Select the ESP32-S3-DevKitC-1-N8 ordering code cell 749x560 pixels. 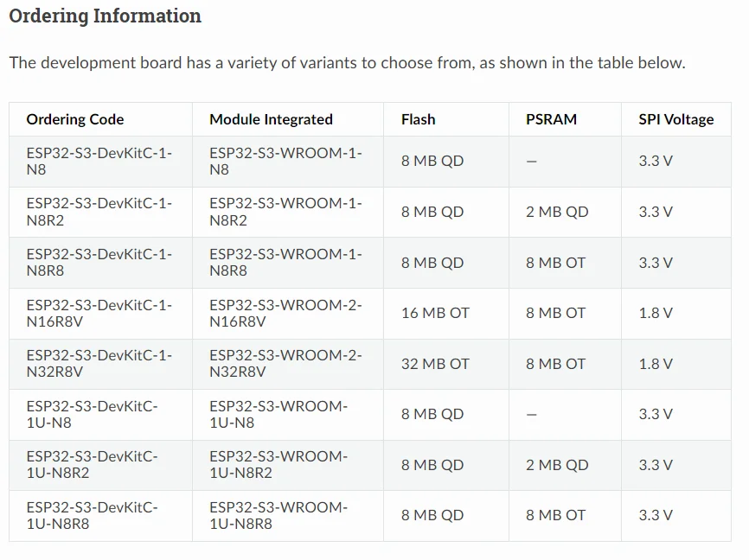click(99, 162)
